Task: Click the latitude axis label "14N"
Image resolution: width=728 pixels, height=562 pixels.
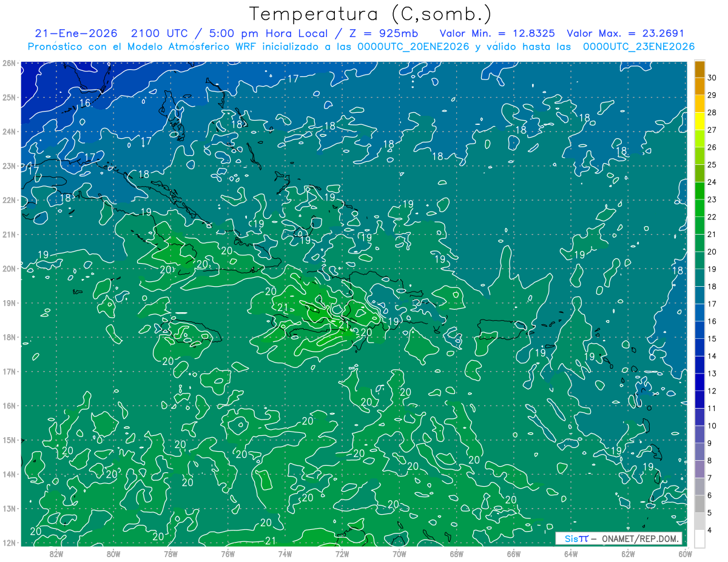Action: coord(9,474)
